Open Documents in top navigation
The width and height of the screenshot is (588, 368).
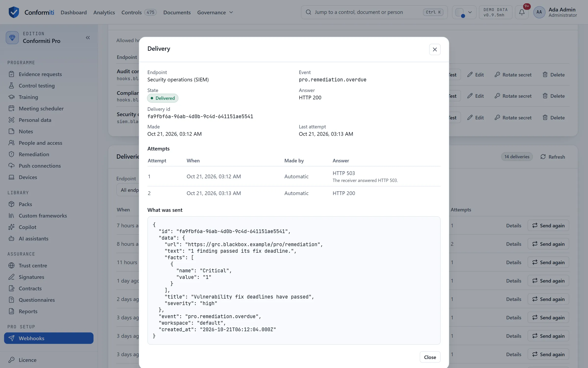click(x=177, y=12)
